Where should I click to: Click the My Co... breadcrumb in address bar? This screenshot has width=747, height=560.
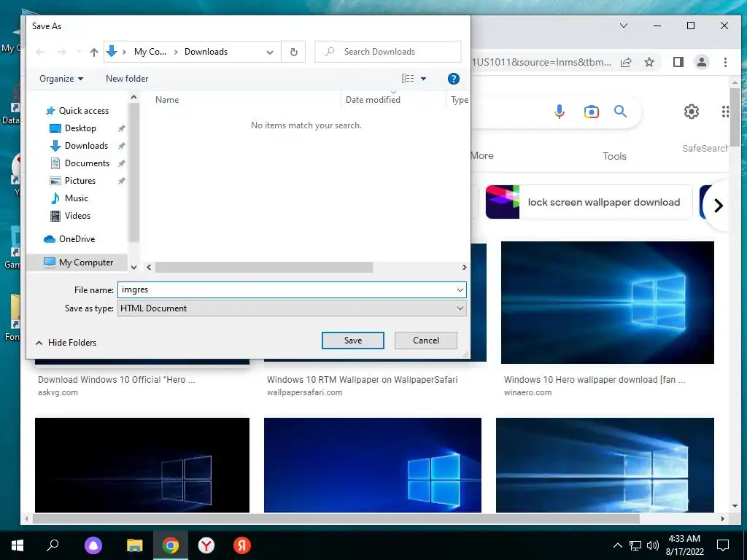pos(150,52)
